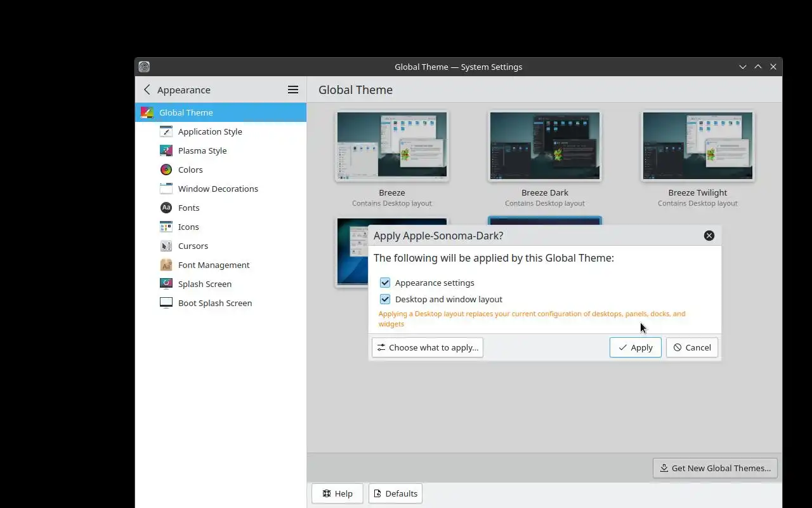Click the Help button
The image size is (812, 508).
pos(337,493)
